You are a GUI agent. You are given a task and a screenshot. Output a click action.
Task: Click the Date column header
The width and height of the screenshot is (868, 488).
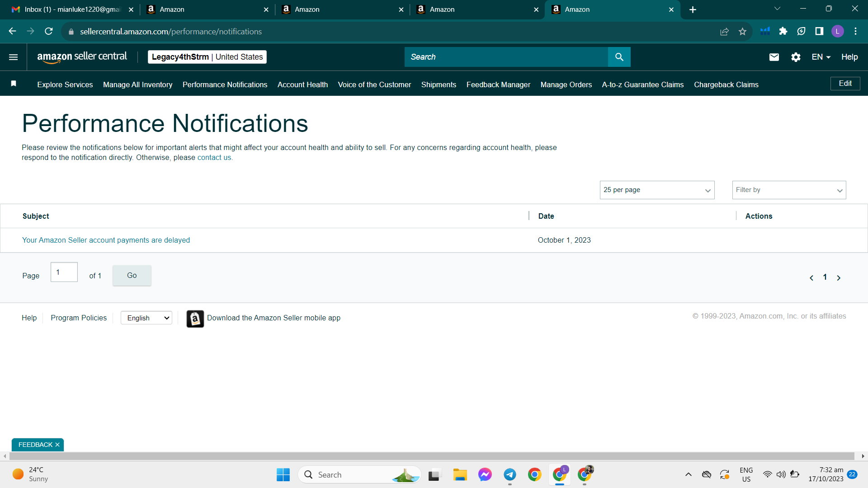click(x=546, y=216)
